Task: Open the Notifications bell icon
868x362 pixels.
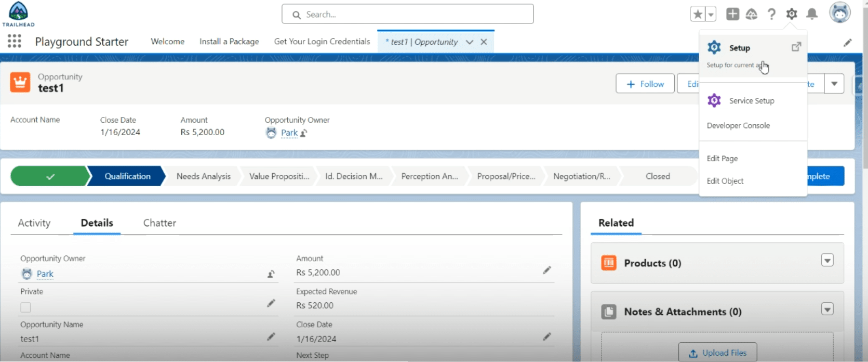Action: [812, 14]
